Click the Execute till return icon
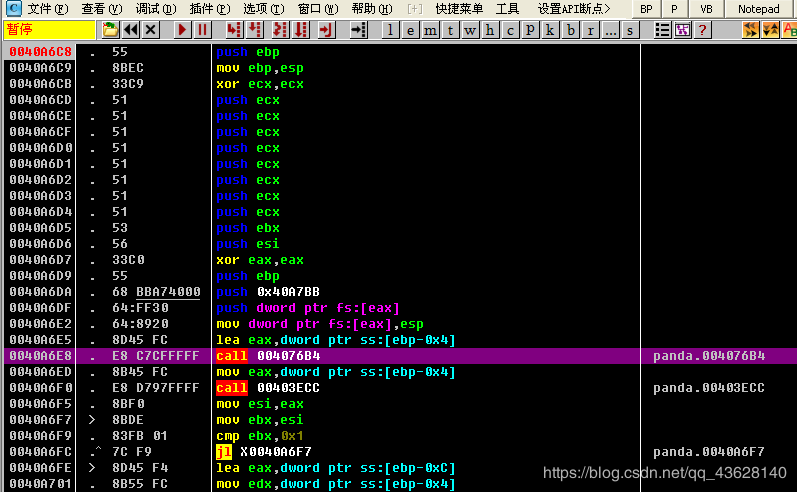This screenshot has width=797, height=492. click(326, 30)
